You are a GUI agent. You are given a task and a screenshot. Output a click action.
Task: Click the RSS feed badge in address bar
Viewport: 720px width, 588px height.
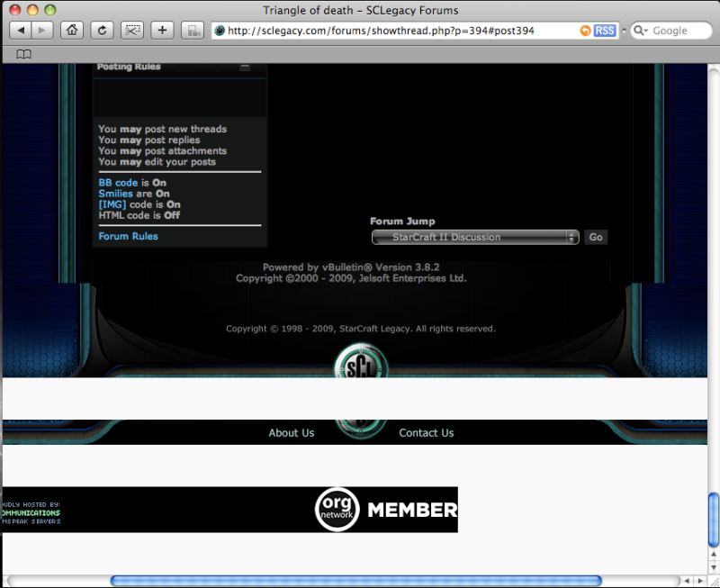(604, 31)
